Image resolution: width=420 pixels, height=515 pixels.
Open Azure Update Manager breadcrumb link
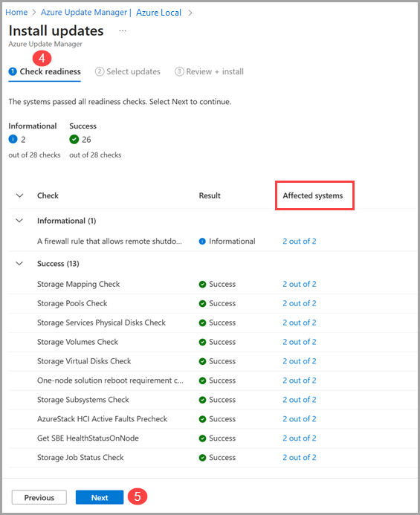tap(84, 13)
